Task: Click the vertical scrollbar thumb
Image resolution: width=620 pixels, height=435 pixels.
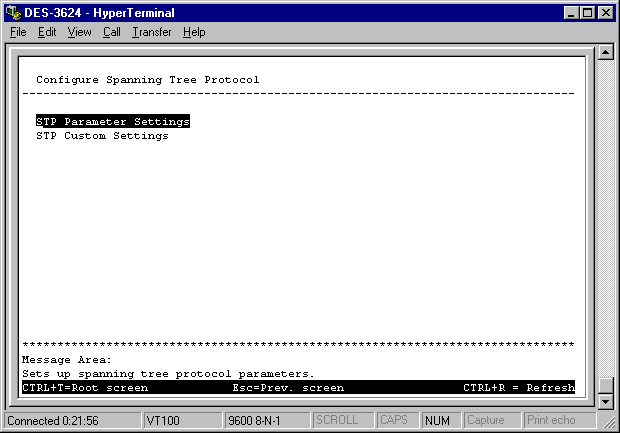Action: 604,385
